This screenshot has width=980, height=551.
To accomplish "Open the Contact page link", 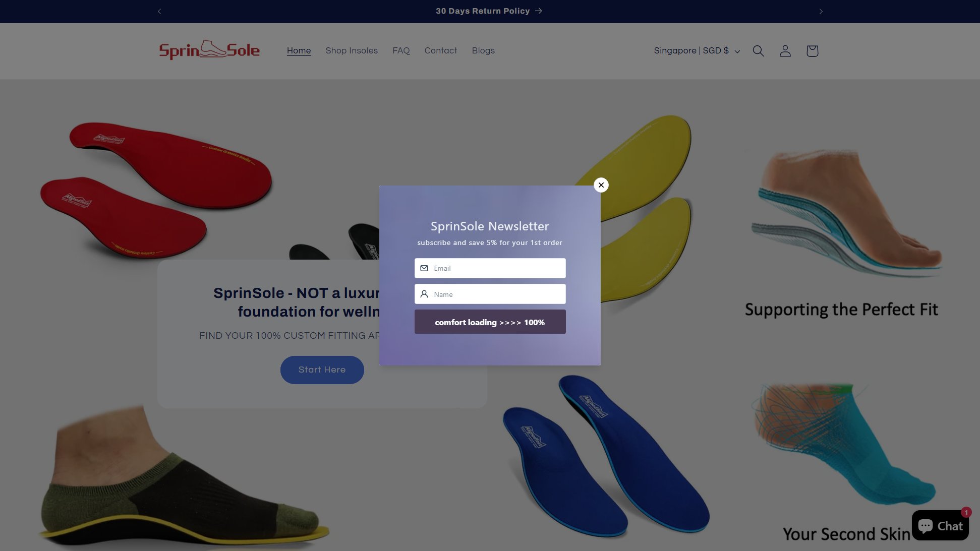I will [441, 50].
